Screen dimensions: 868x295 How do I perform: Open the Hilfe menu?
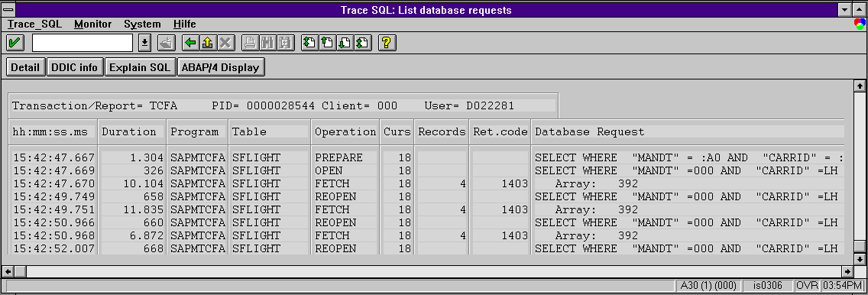184,24
